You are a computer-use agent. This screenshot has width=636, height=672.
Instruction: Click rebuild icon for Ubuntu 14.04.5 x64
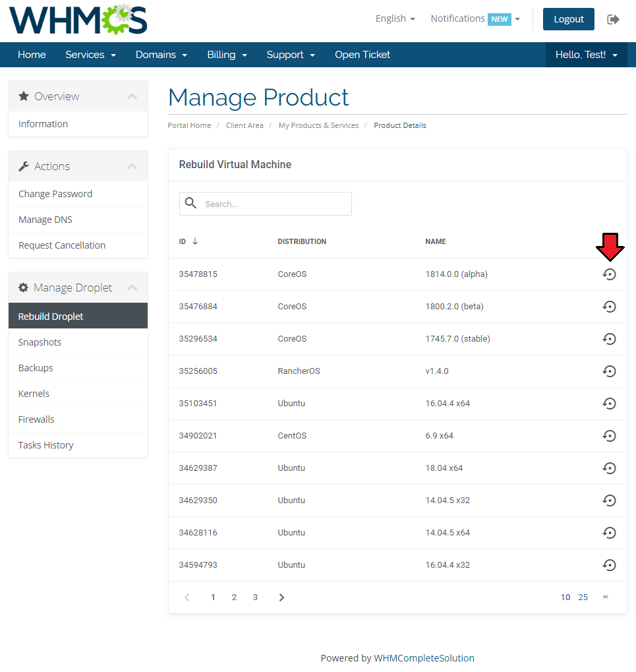click(609, 533)
